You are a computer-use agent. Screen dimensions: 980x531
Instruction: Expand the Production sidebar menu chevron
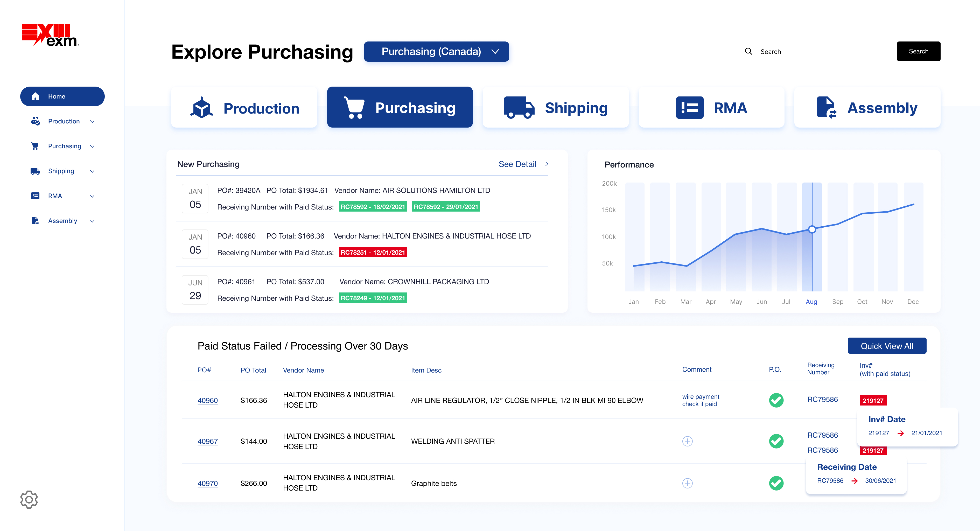[x=92, y=122]
